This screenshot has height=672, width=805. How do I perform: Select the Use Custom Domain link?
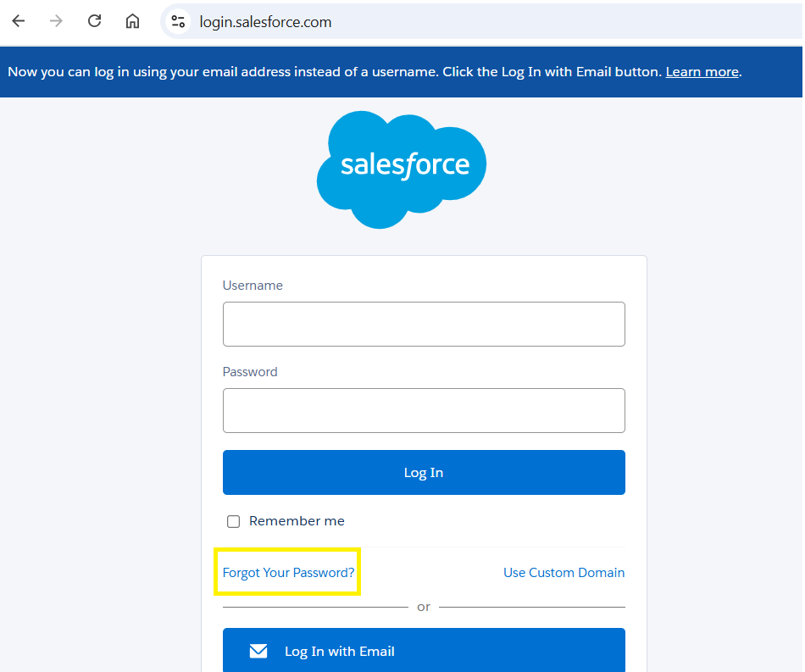pos(563,573)
